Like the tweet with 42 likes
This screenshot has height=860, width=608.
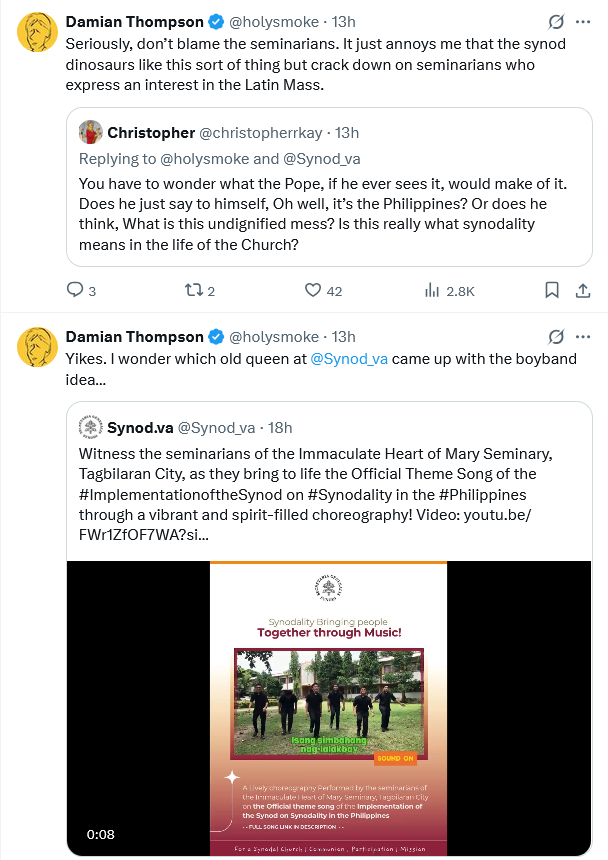[312, 291]
